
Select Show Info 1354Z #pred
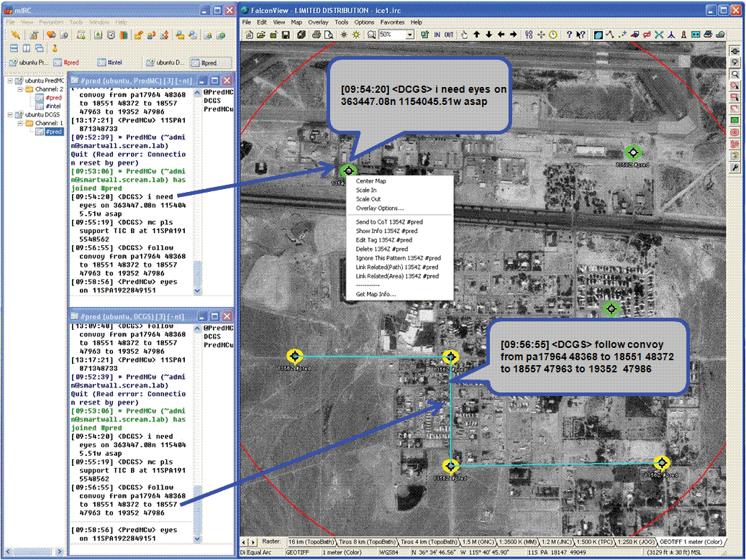tap(386, 231)
